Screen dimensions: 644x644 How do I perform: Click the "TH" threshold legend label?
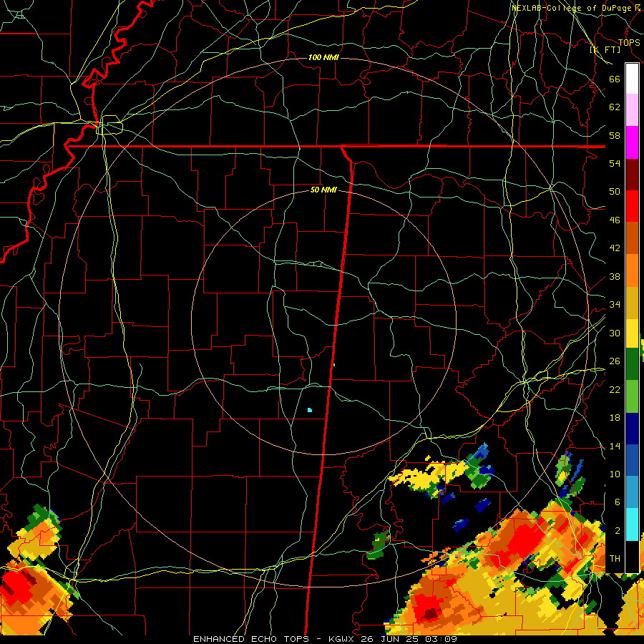pos(615,559)
